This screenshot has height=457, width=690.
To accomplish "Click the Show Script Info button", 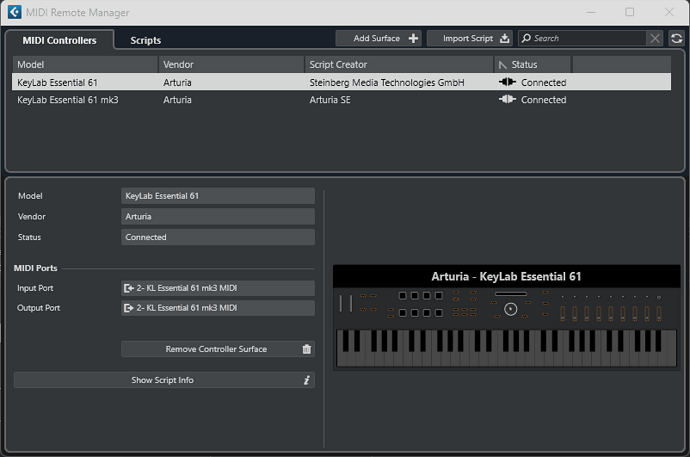I will point(164,380).
